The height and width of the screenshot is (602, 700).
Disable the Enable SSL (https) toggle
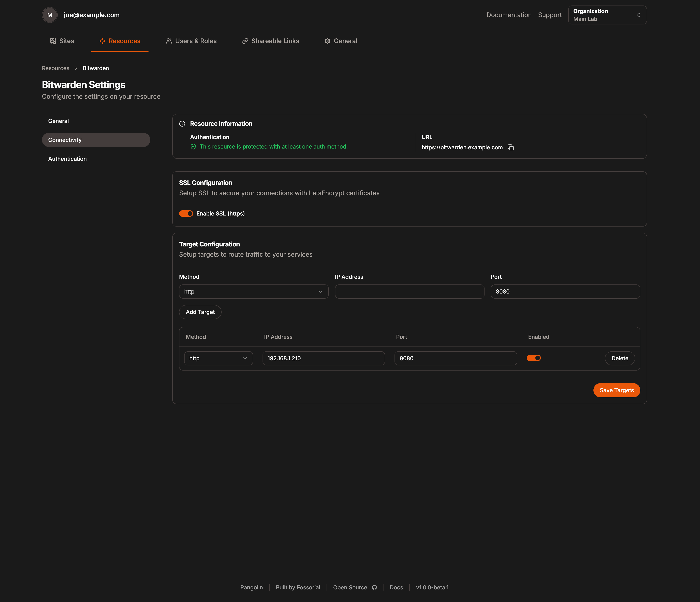coord(186,213)
